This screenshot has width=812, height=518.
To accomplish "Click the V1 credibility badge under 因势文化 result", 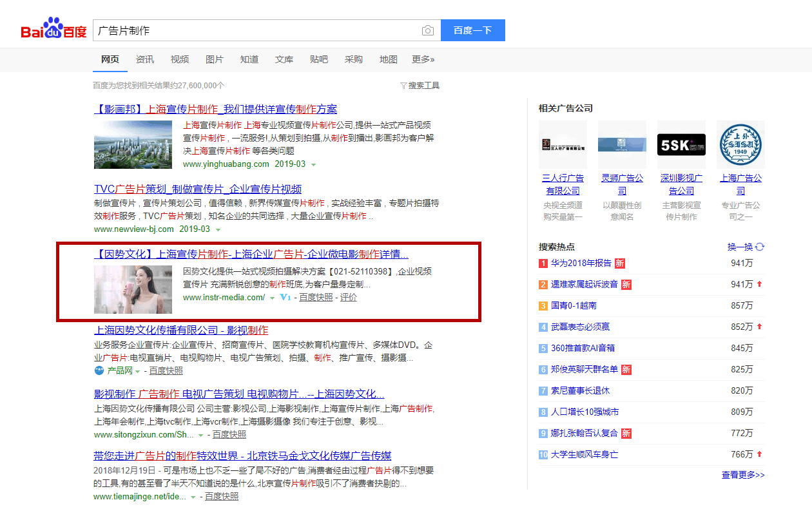I will click(285, 298).
